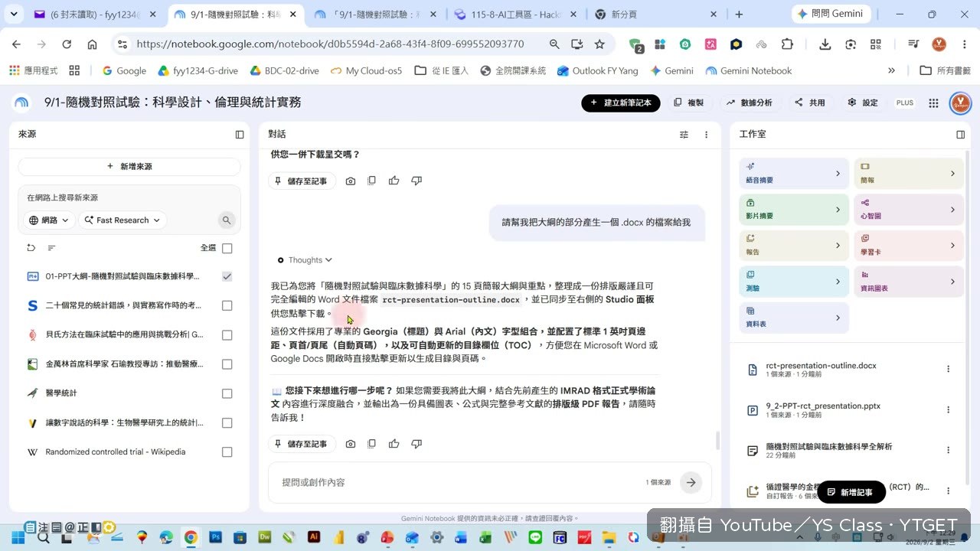This screenshot has width=980, height=551.
Task: Click the browser address bar URL
Action: point(330,44)
